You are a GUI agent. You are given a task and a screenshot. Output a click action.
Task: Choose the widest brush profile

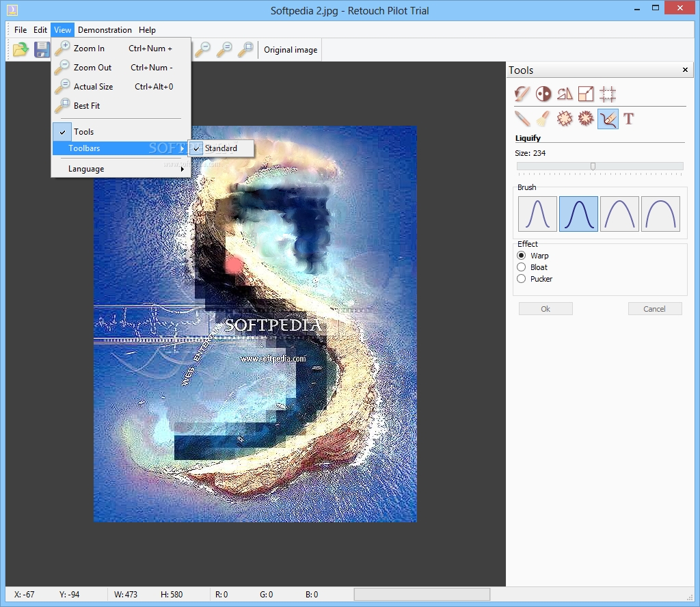click(661, 214)
